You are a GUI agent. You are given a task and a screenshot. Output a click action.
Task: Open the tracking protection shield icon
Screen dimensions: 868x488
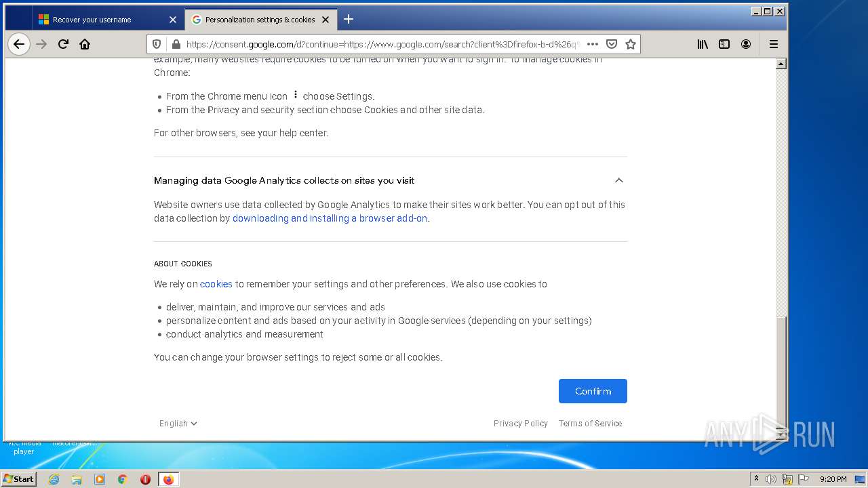coord(157,44)
